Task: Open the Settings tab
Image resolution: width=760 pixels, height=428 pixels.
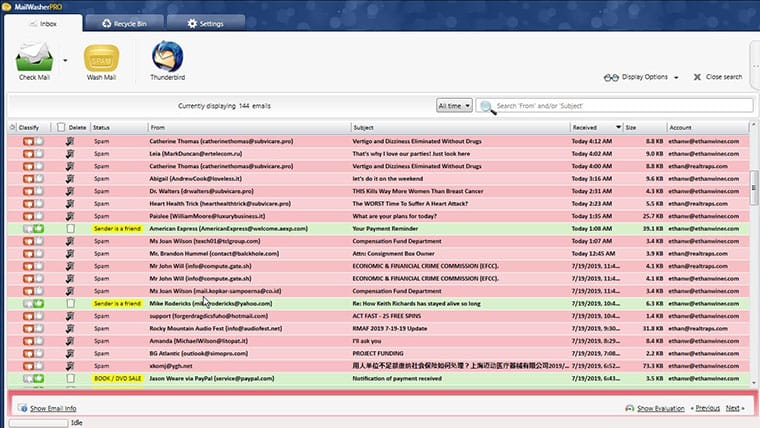Action: [205, 22]
